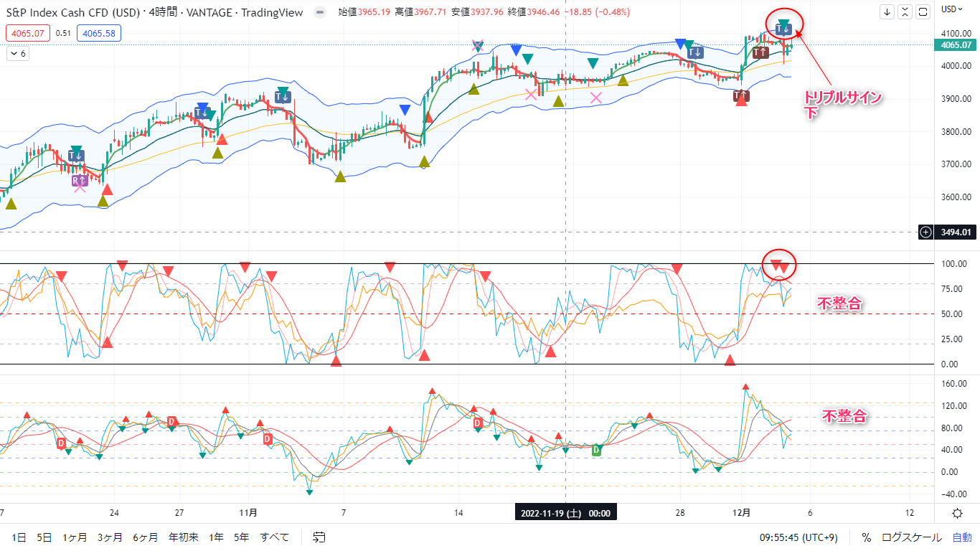Select the 1年 time range
Viewport: 980px width, 551px height.
(x=216, y=537)
